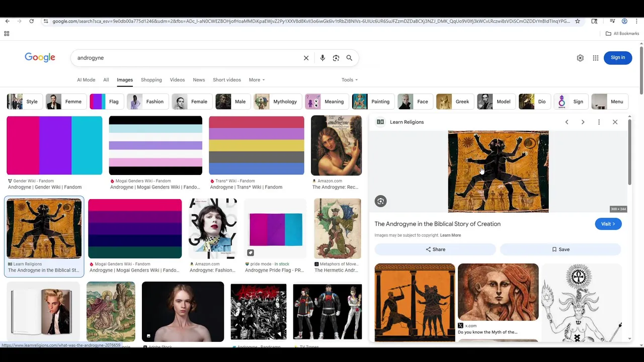Select the Menu filter chip
The image size is (644, 362).
coord(609,102)
